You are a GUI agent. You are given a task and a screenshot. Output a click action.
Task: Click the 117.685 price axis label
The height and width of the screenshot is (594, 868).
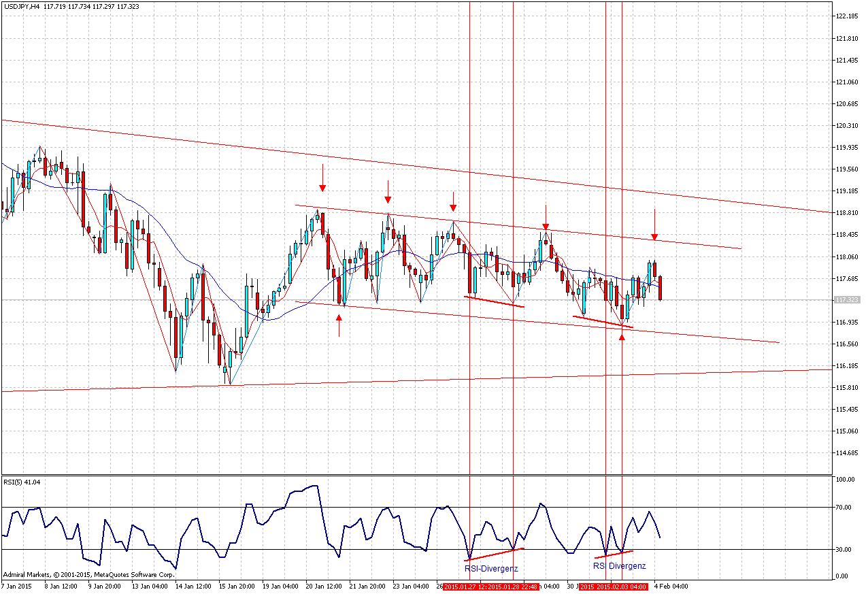tap(848, 278)
